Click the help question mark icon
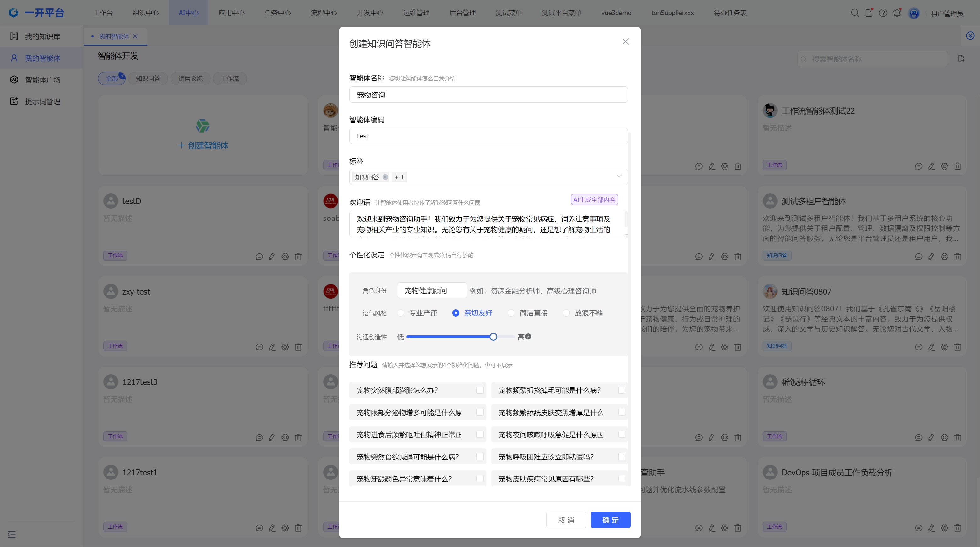 pos(883,13)
